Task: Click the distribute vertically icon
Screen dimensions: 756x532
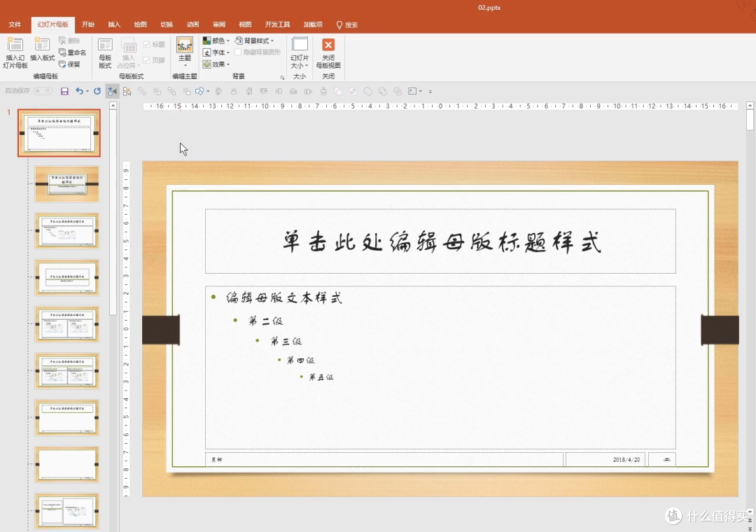Action: pos(323,91)
